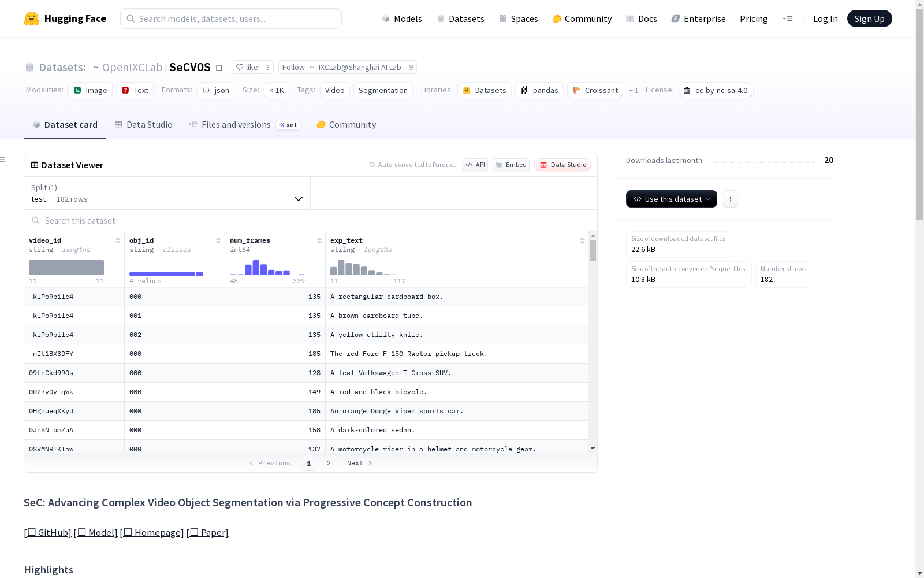Open Datasets in the top navigation
Viewport: 924px width, 578px height.
pyautogui.click(x=460, y=18)
